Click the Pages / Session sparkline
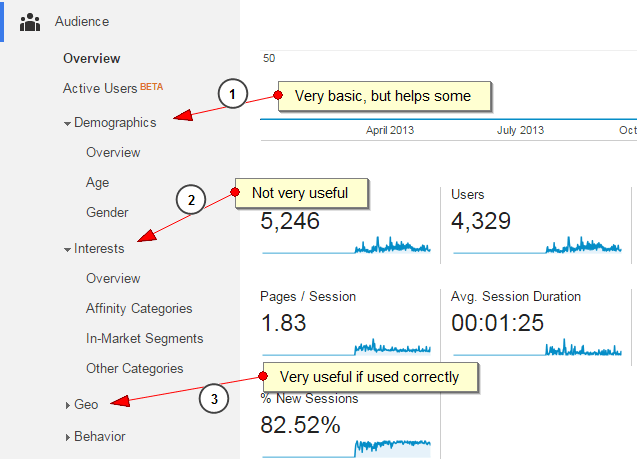Image resolution: width=637 pixels, height=459 pixels. tap(346, 347)
